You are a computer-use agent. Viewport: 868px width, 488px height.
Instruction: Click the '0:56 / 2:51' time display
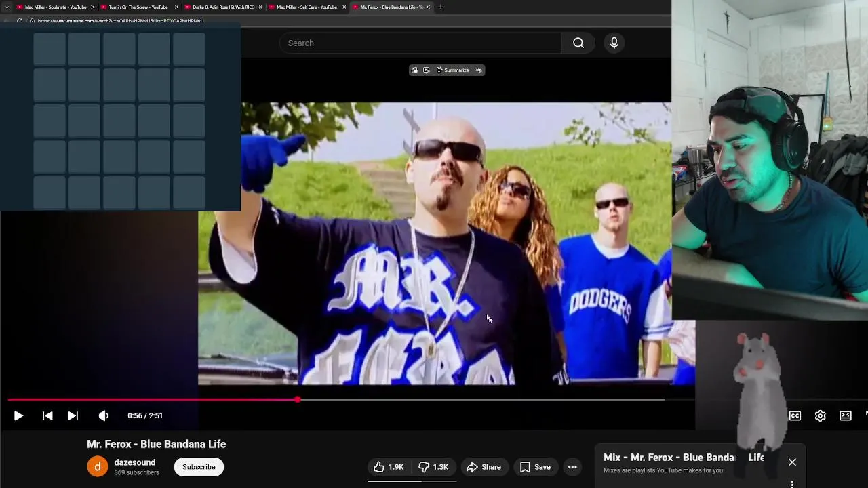(x=145, y=415)
